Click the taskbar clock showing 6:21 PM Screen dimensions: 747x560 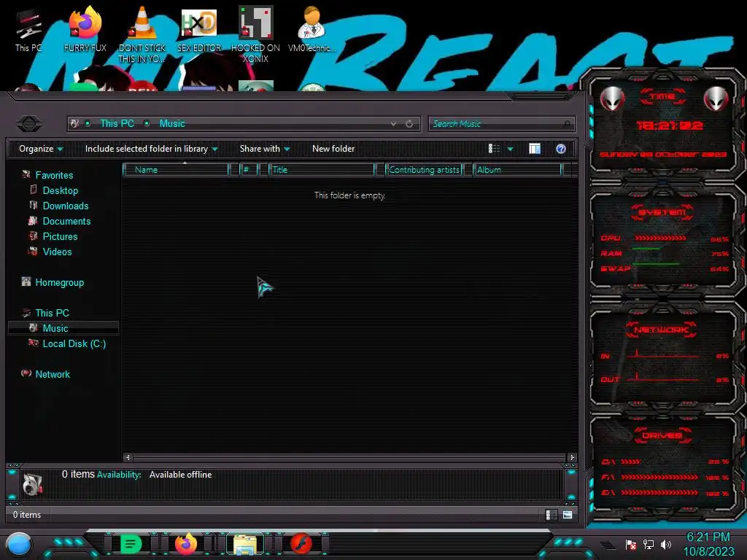[x=708, y=537]
